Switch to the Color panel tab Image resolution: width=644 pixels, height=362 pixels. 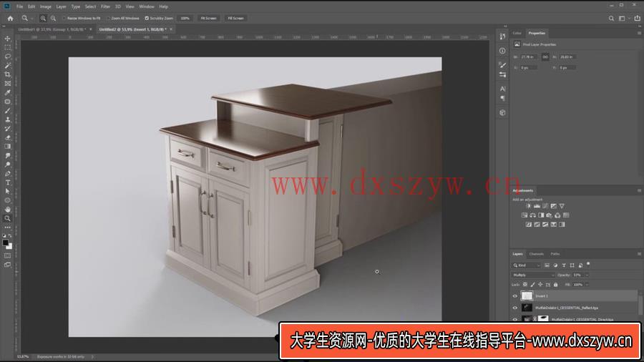click(x=517, y=33)
